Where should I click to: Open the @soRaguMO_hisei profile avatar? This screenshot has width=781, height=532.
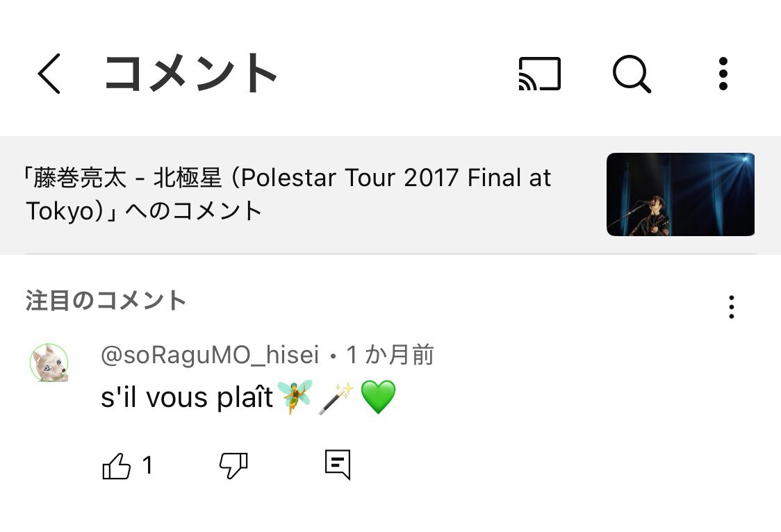coord(49,363)
